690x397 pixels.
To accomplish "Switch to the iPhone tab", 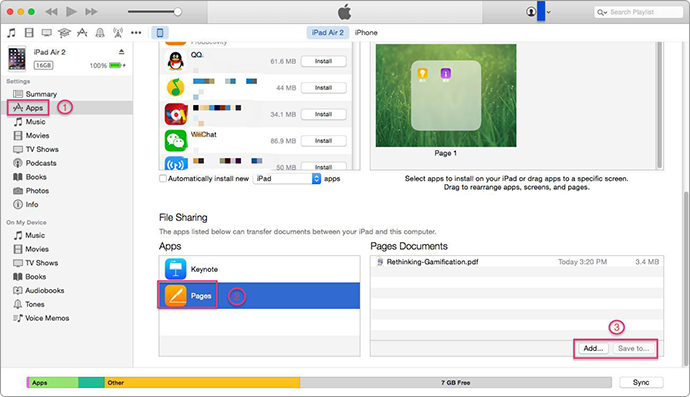I will [x=366, y=33].
